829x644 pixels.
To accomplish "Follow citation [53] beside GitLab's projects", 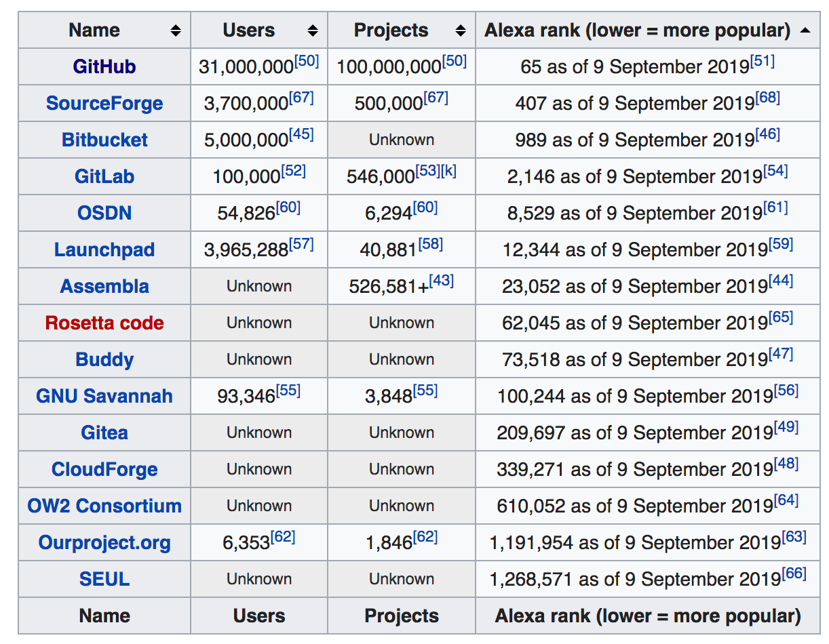I will pos(427,171).
